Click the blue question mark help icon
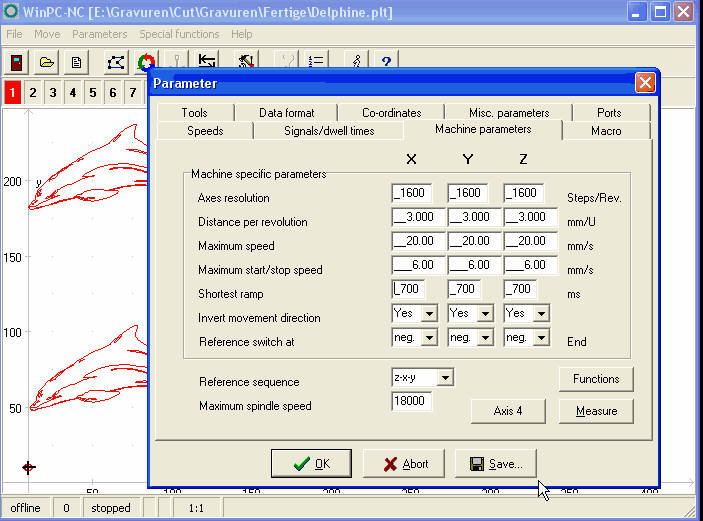Viewport: 703px width, 521px height. click(385, 62)
